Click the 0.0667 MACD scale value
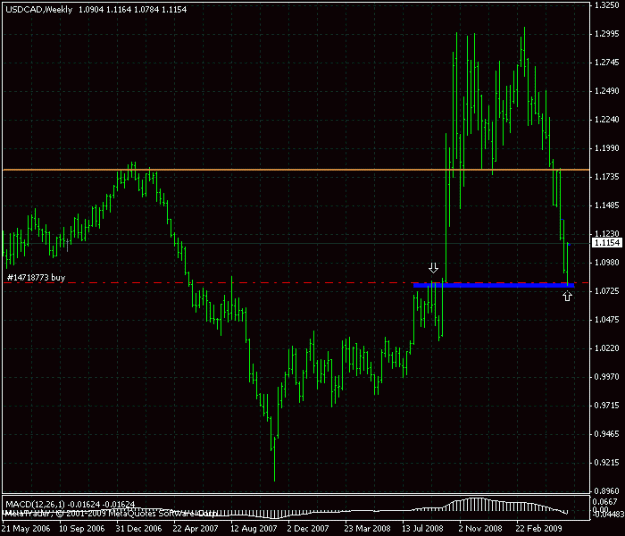This screenshot has height=536, width=625. point(605,502)
